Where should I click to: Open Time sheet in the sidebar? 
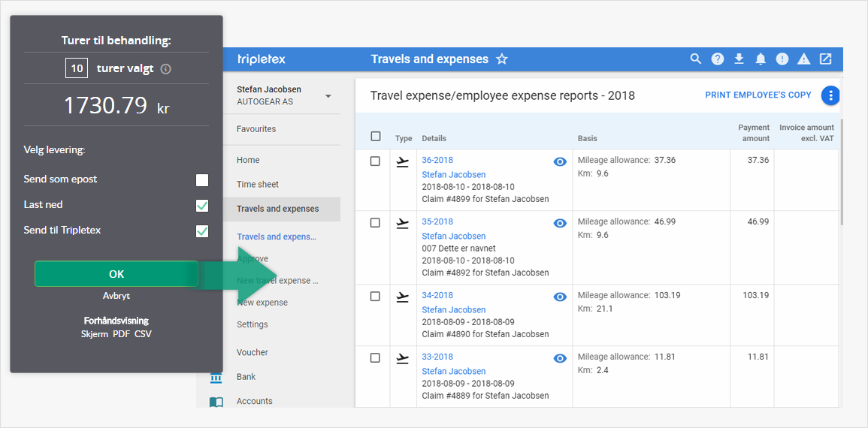coord(258,185)
